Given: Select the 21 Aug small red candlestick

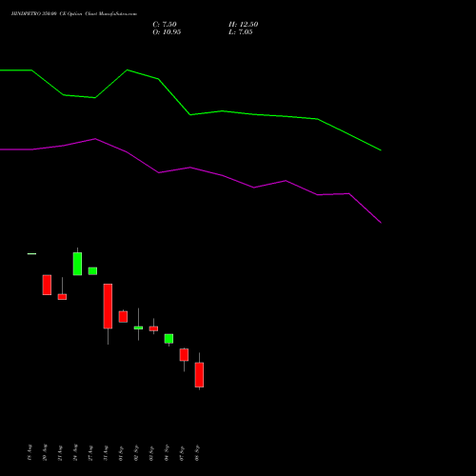Looking at the screenshot, I should pyautogui.click(x=62, y=297).
